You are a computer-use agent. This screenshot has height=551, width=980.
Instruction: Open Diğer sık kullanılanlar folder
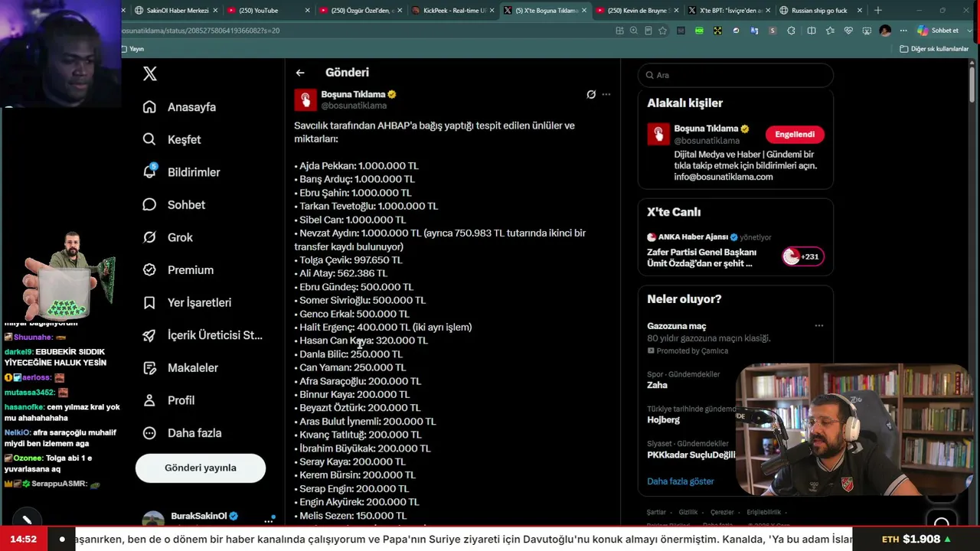(935, 49)
